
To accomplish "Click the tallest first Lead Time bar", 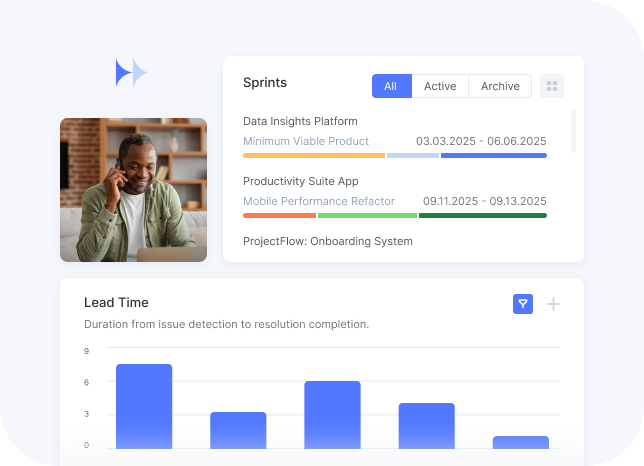I will tap(144, 406).
